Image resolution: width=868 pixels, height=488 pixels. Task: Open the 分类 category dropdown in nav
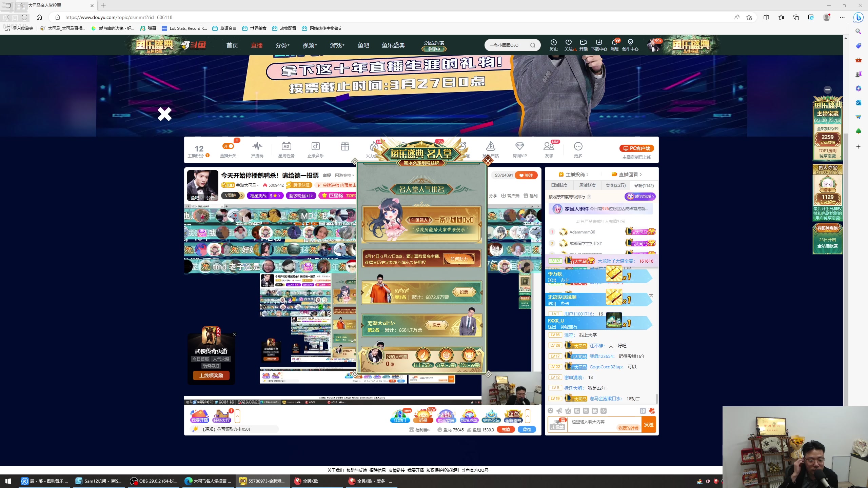pyautogui.click(x=282, y=45)
